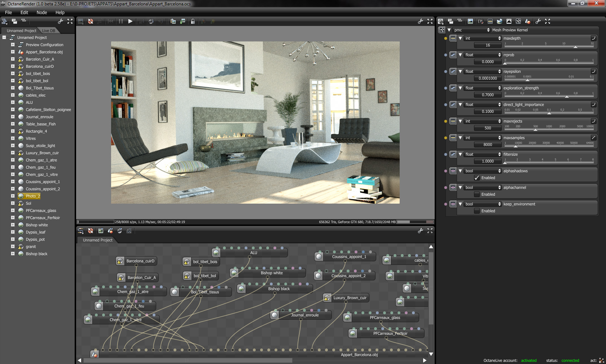Click the film strip icon in the inspector toolbar
This screenshot has height=364, width=606.
pyautogui.click(x=490, y=21)
